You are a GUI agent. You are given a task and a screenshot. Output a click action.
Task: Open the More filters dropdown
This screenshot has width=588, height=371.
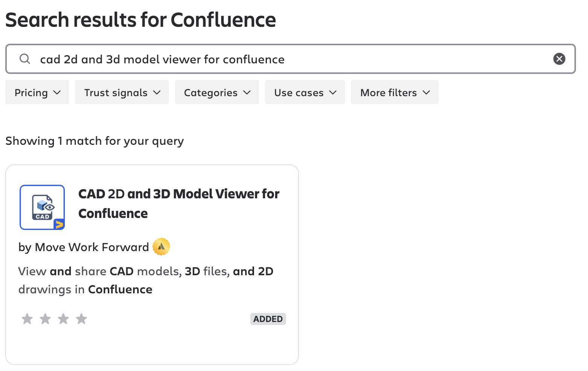pyautogui.click(x=395, y=92)
